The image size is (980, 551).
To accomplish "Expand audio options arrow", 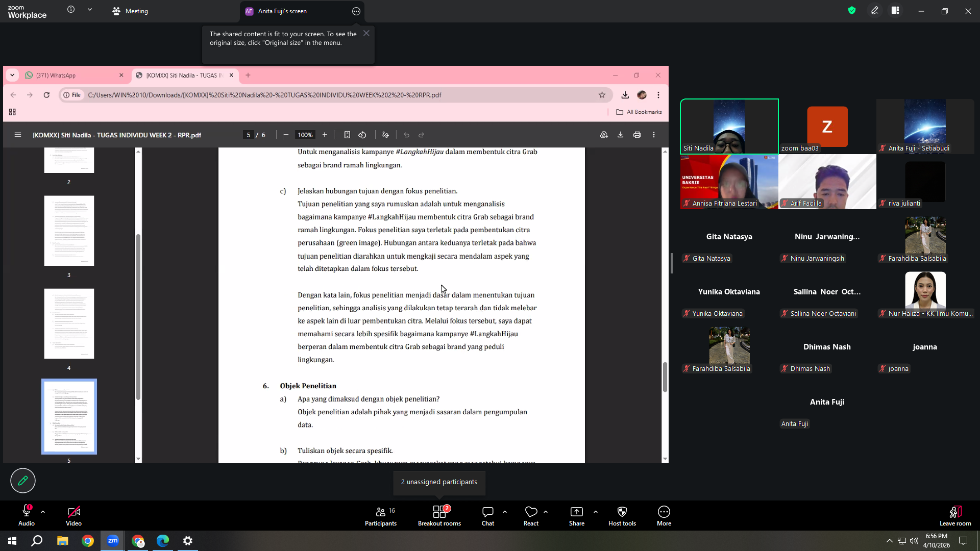I will tap(43, 512).
